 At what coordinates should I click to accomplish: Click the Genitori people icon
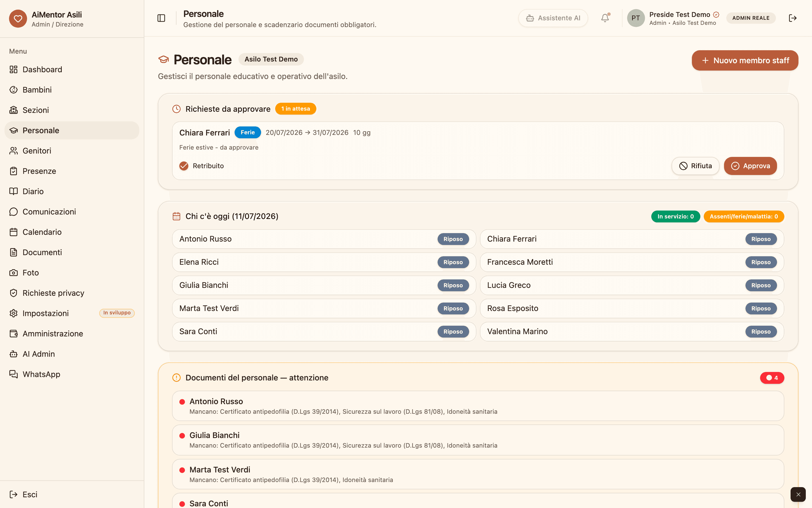(14, 151)
